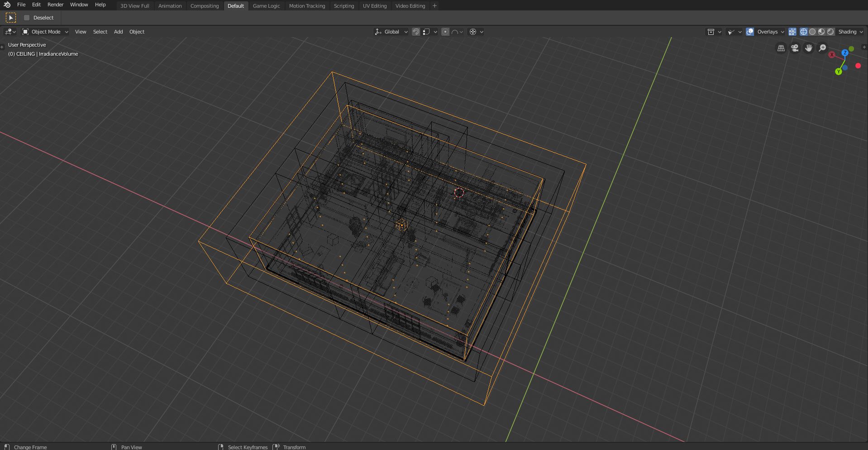Toggle proportional editing button
868x450 pixels.
coord(445,32)
